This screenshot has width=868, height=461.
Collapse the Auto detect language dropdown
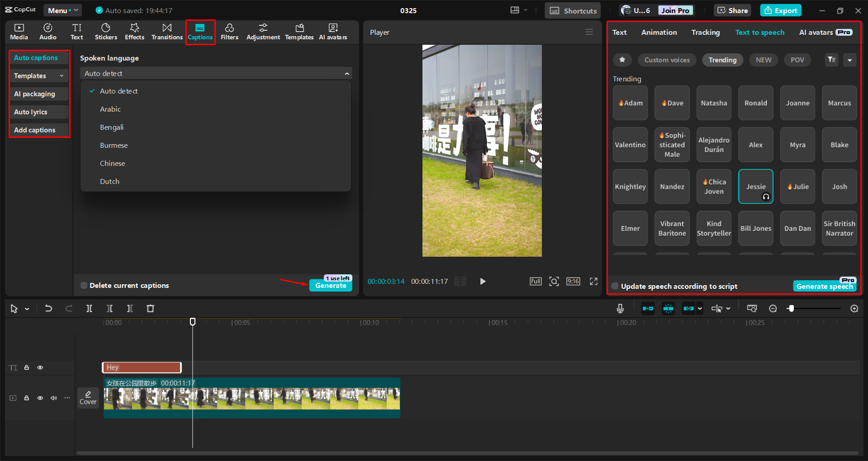347,73
